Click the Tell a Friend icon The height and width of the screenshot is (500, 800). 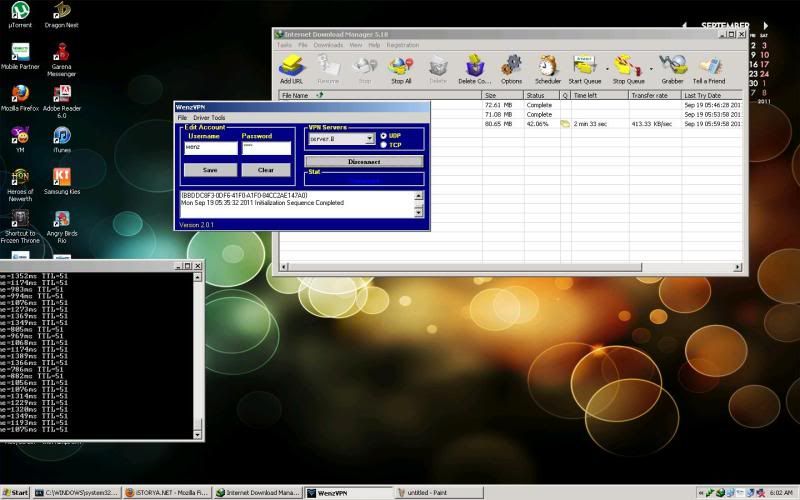[x=709, y=67]
